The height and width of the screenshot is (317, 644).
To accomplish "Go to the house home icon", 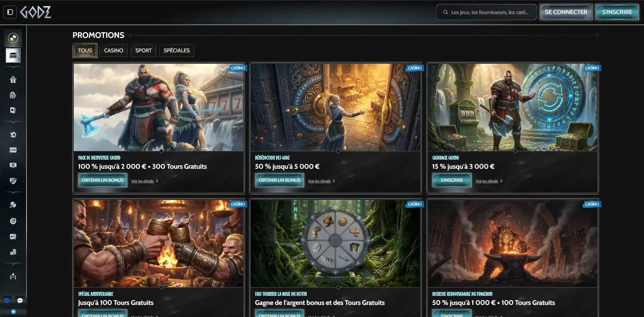I will (x=13, y=80).
